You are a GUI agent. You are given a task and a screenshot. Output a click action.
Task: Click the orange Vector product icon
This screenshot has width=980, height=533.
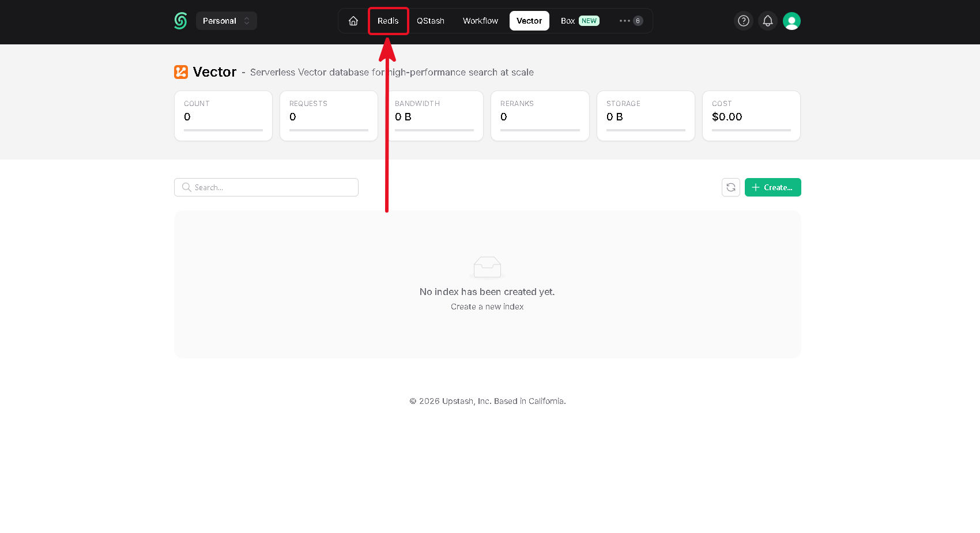[x=181, y=72]
